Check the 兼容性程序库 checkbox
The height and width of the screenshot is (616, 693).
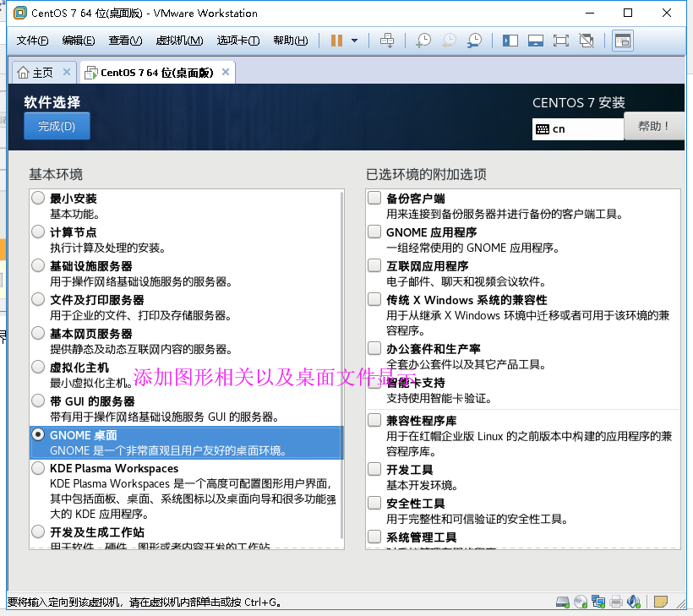[x=374, y=420]
